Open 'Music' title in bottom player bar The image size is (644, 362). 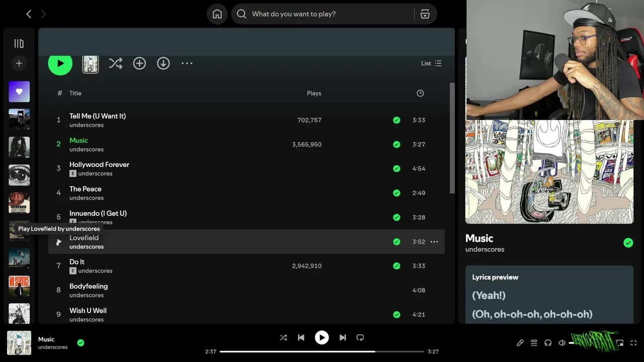click(46, 339)
